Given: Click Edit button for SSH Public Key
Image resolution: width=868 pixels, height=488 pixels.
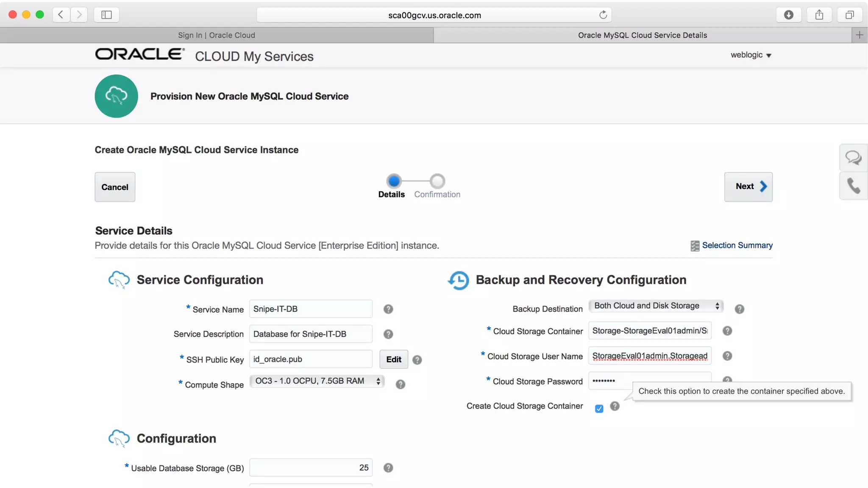Looking at the screenshot, I should pos(393,359).
